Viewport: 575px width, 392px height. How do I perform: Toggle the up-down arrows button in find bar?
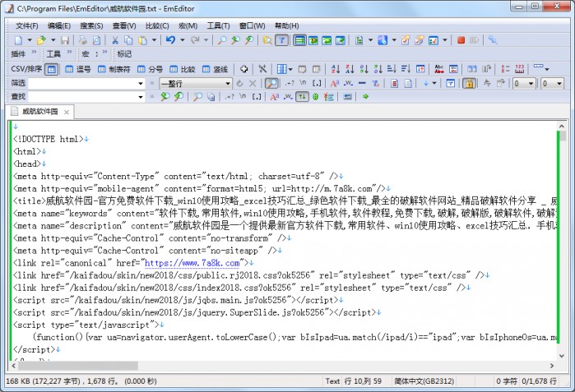(302, 97)
